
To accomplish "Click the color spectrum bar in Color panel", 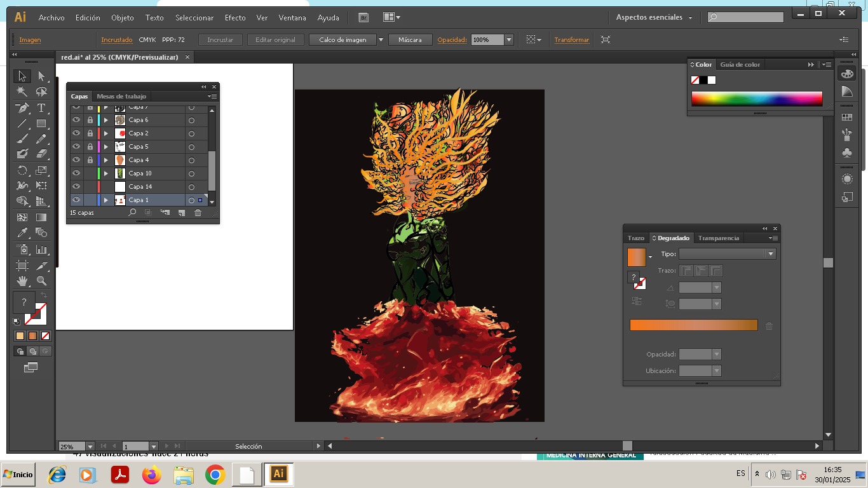I will [757, 98].
